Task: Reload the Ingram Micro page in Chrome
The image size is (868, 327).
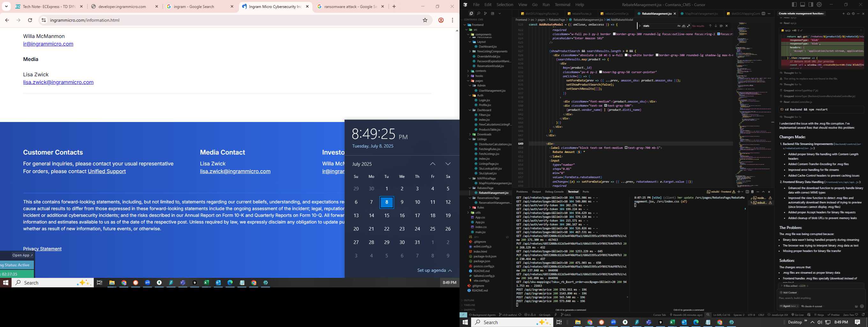Action: 30,20
